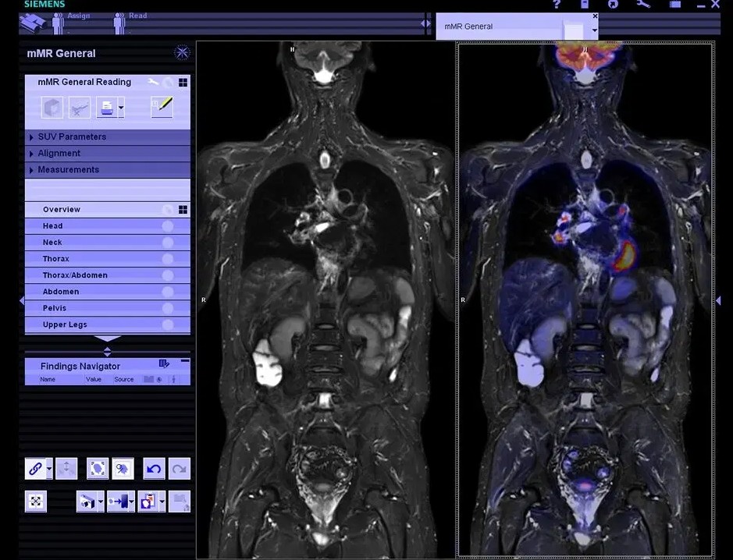Click the right edge panel arrow beside fused image
The width and height of the screenshot is (733, 560).
(718, 300)
